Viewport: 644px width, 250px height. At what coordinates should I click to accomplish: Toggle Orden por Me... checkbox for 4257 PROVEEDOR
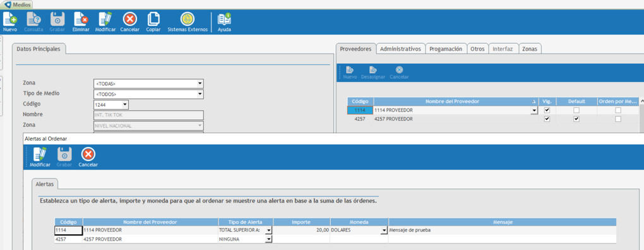coord(618,119)
